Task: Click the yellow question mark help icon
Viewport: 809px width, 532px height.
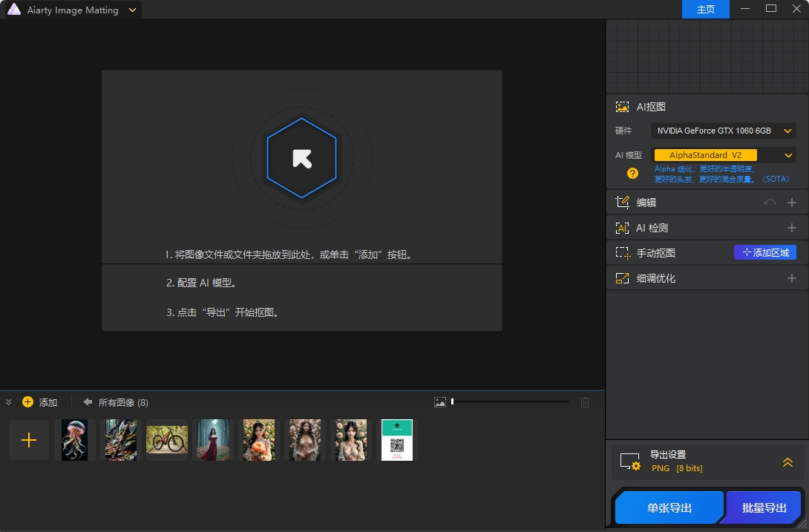Action: pyautogui.click(x=632, y=173)
